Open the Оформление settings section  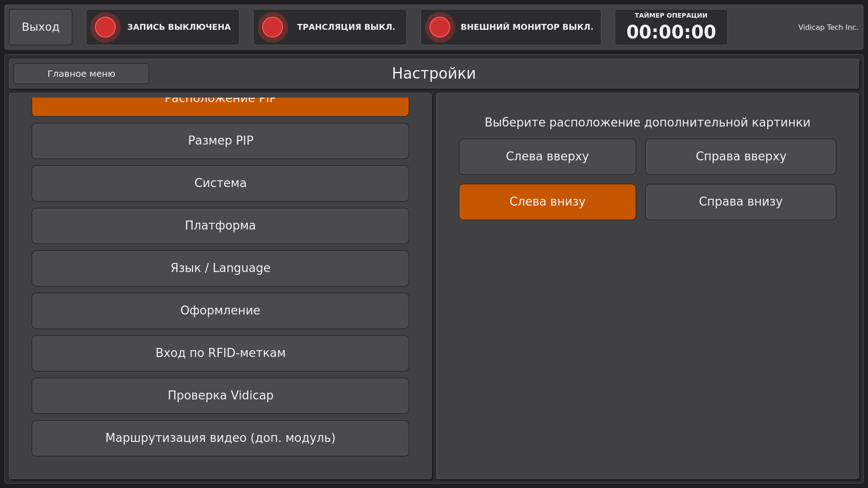pyautogui.click(x=221, y=311)
